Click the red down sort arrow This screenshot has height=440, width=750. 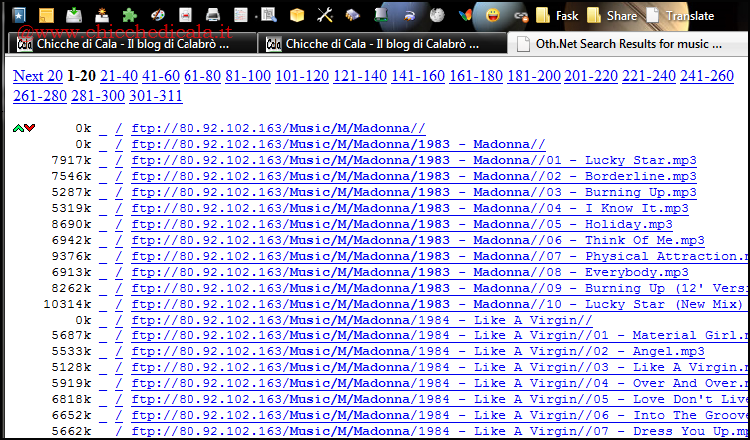pyautogui.click(x=30, y=128)
